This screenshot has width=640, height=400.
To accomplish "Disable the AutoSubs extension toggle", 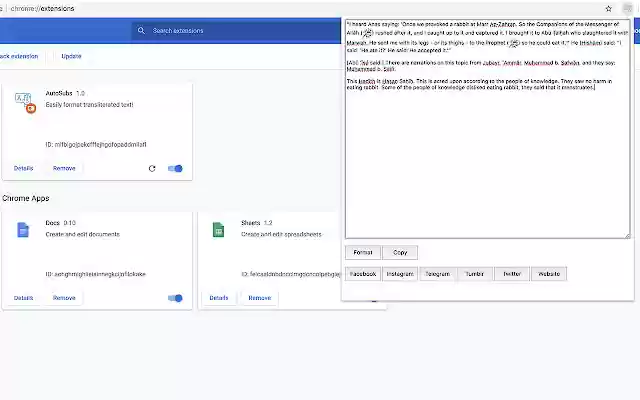I will click(175, 168).
